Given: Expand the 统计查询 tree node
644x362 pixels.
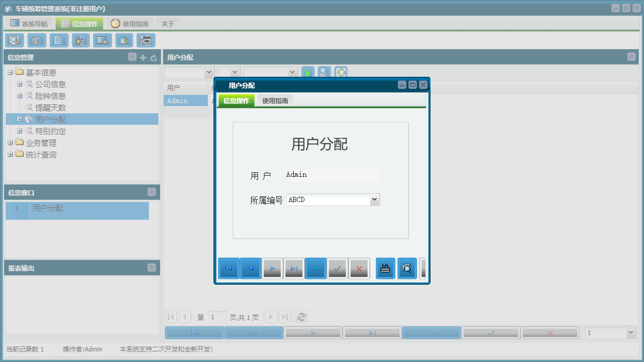Looking at the screenshot, I should click(x=10, y=155).
